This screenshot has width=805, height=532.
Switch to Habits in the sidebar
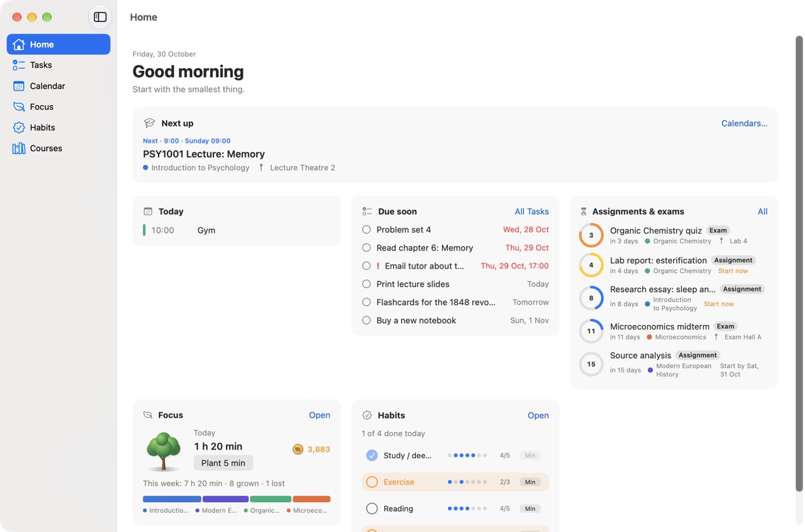point(58,127)
